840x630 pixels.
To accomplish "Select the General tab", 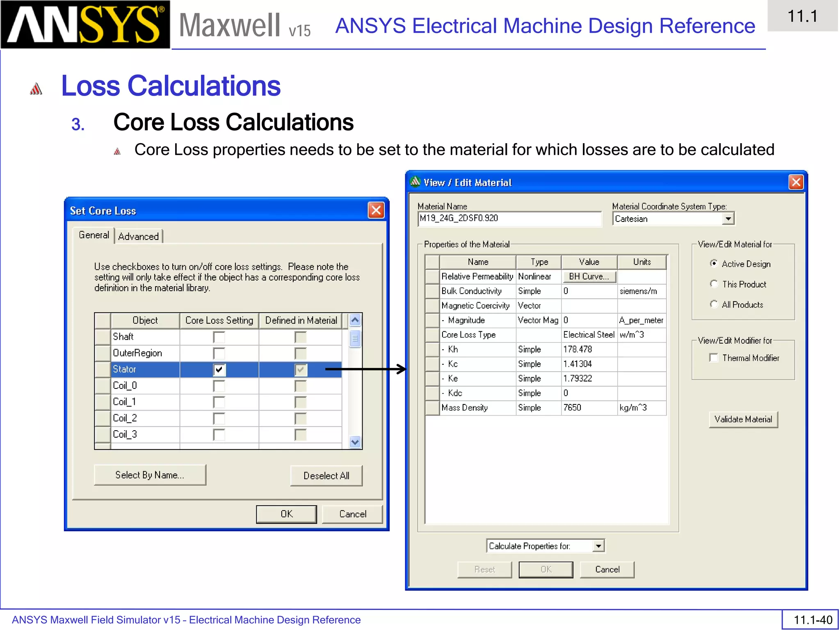I will coord(94,235).
